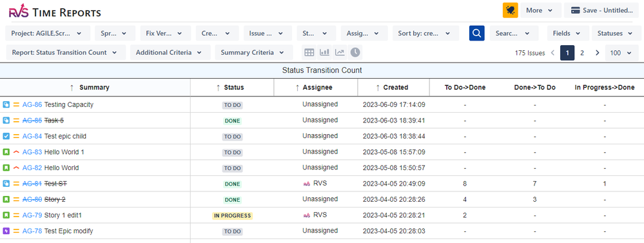The height and width of the screenshot is (243, 644).
Task: Click the RVS avatar in AG-79 row
Action: pyautogui.click(x=306, y=215)
